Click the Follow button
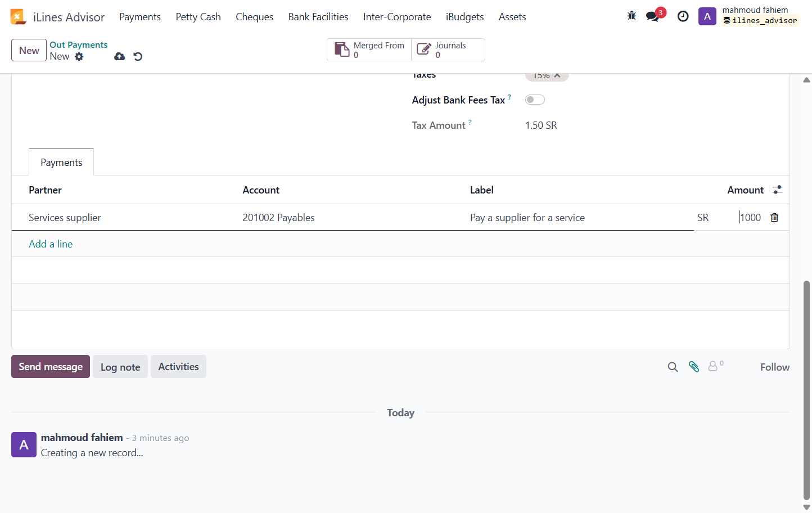 point(775,367)
